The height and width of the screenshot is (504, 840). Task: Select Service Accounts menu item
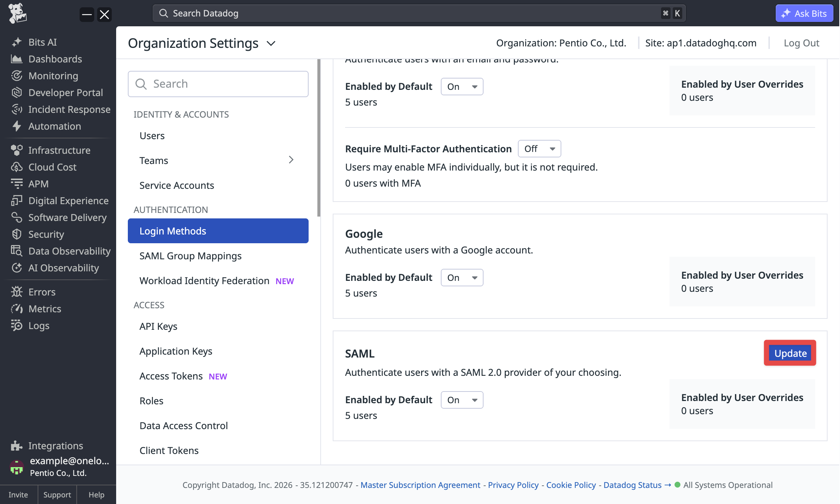(218, 185)
